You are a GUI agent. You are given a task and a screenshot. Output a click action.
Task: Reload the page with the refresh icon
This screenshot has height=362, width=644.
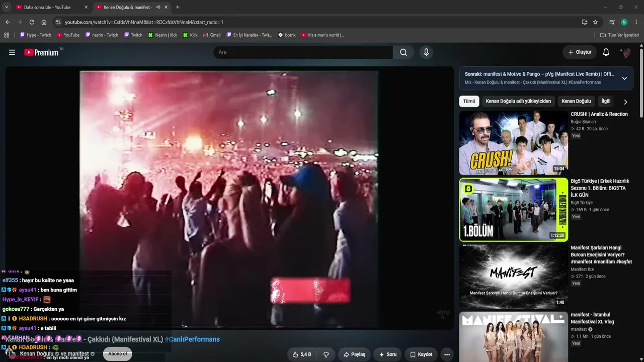pyautogui.click(x=32, y=22)
